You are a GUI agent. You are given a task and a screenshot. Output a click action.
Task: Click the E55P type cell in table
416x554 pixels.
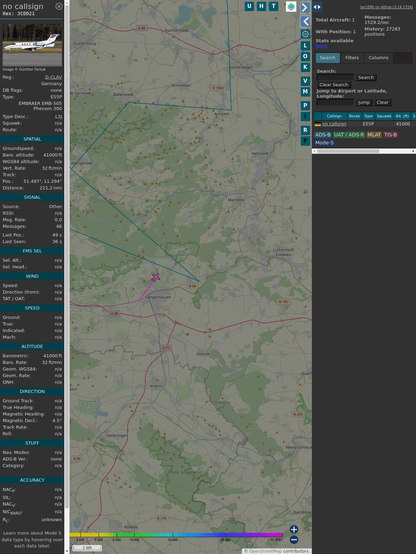click(368, 124)
